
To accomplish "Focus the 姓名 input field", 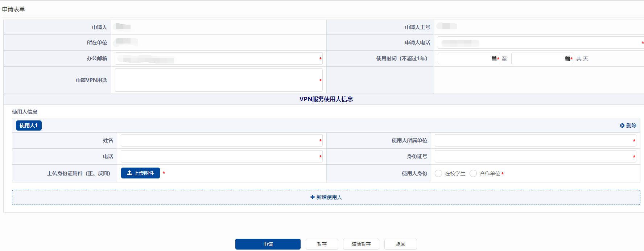I will click(219, 140).
